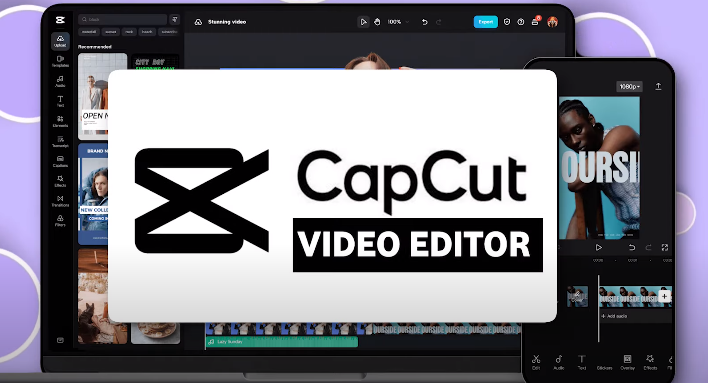Tap the export upload arrow on phone
Viewport: 708px width, 383px height.
(658, 86)
